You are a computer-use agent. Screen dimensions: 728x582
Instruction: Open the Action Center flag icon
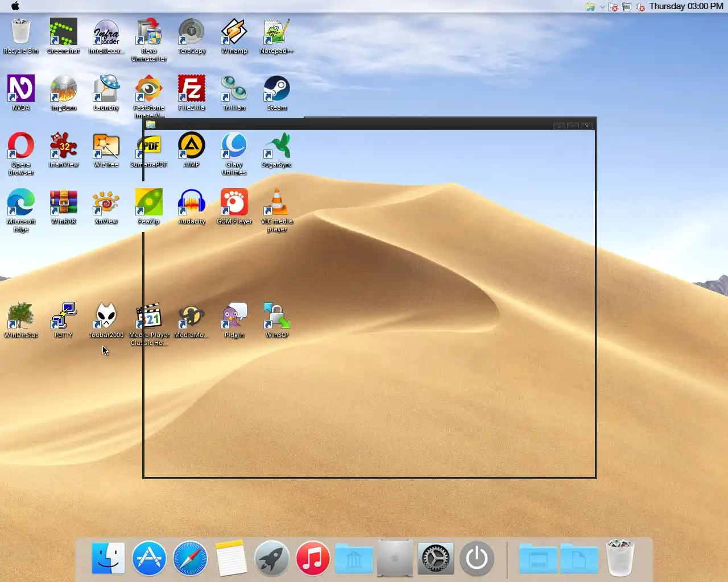click(613, 7)
